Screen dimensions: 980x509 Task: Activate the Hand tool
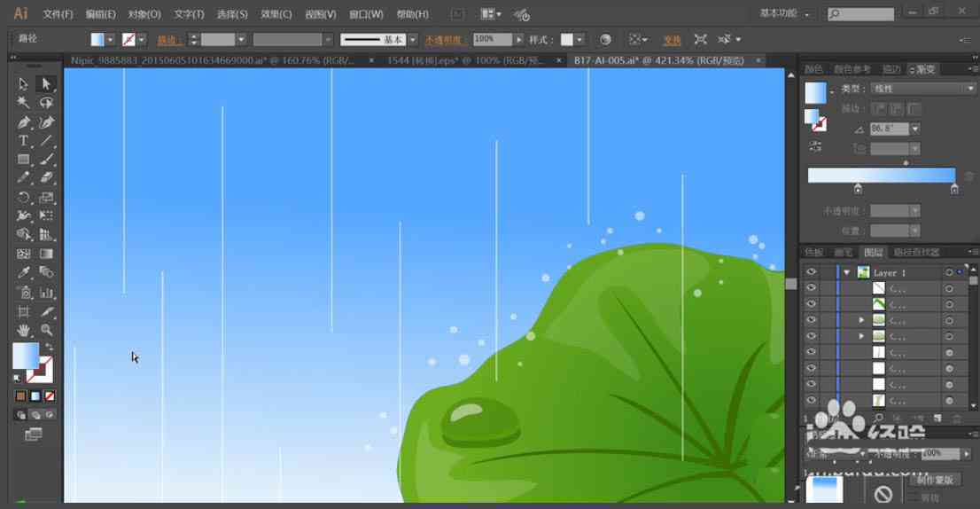(24, 330)
